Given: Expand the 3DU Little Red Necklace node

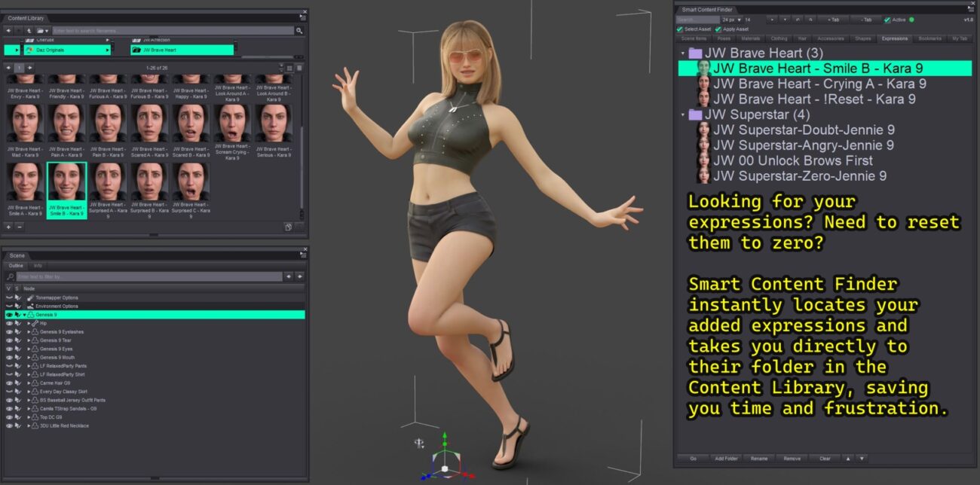Looking at the screenshot, I should coord(29,426).
